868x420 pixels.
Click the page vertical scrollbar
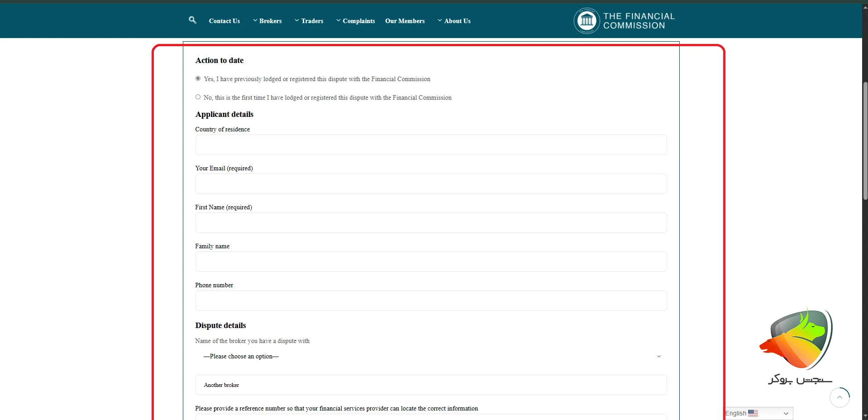tap(865, 140)
